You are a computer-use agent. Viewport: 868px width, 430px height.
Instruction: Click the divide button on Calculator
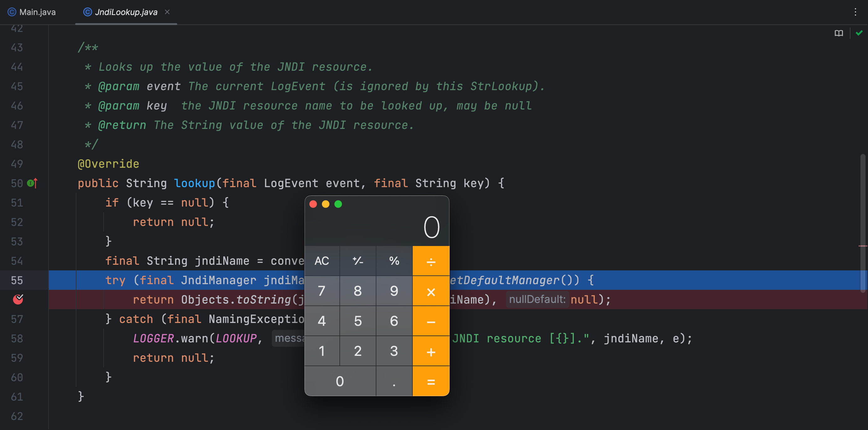coord(431,261)
